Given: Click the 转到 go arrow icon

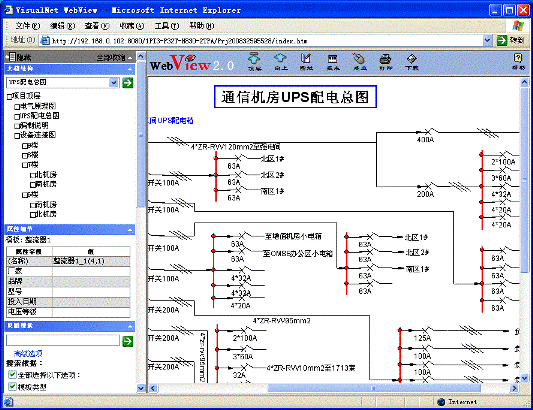Looking at the screenshot, I should (x=501, y=40).
